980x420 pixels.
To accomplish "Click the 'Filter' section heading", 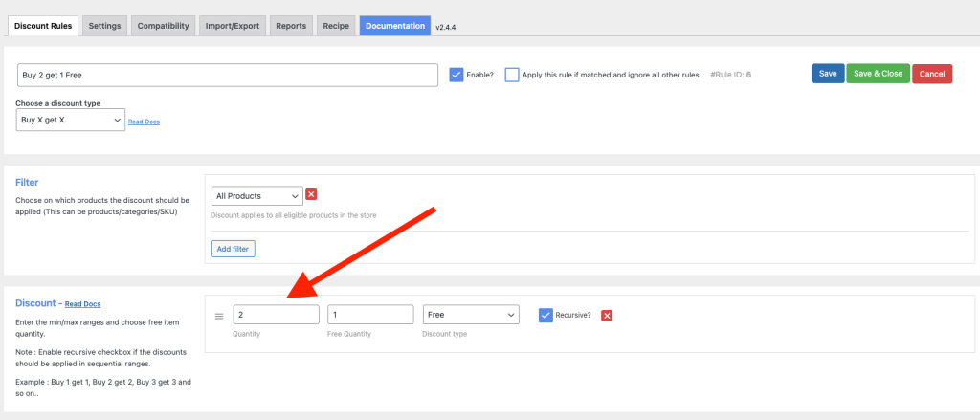I will (27, 183).
